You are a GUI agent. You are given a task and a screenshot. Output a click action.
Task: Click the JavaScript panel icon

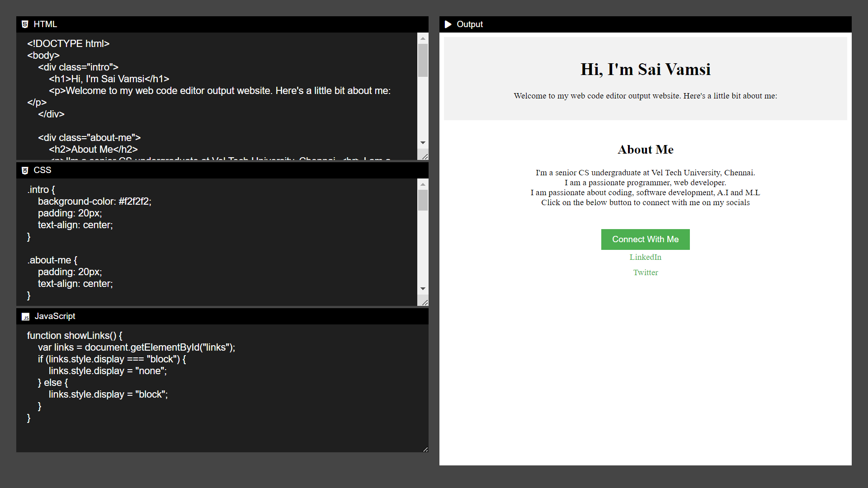pyautogui.click(x=24, y=316)
